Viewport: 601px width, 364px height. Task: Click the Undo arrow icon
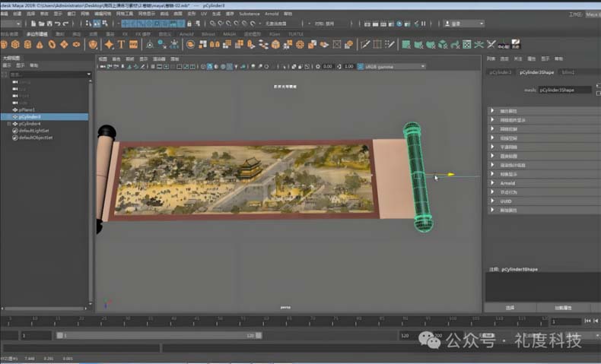click(58, 24)
